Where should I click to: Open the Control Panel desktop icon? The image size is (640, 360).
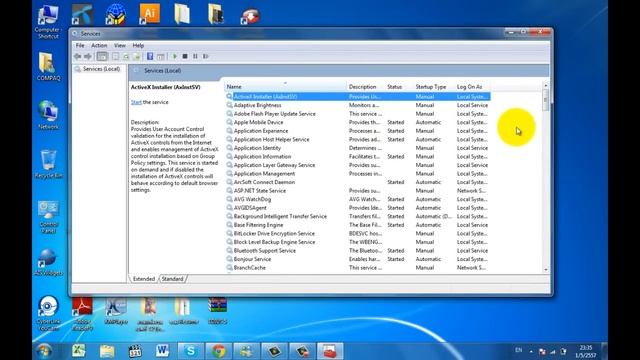49,217
